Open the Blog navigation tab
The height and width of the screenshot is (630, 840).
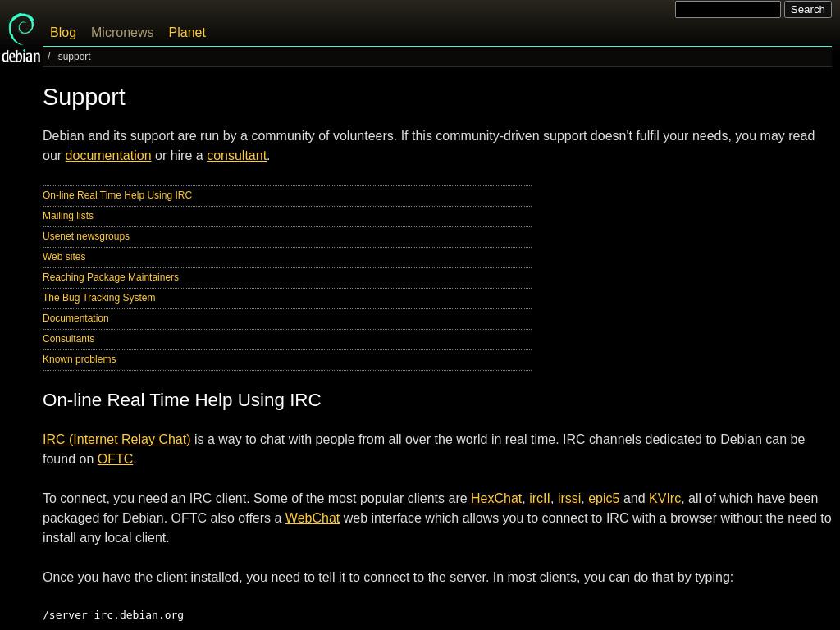coord(62,32)
